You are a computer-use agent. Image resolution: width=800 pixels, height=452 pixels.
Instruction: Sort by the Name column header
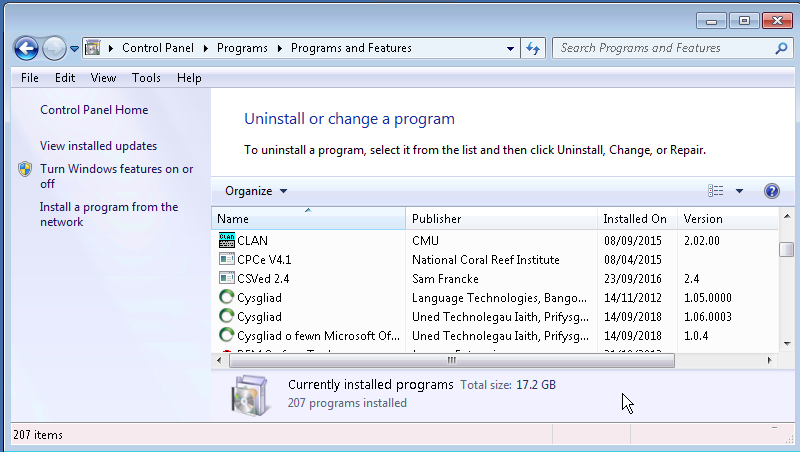point(309,219)
